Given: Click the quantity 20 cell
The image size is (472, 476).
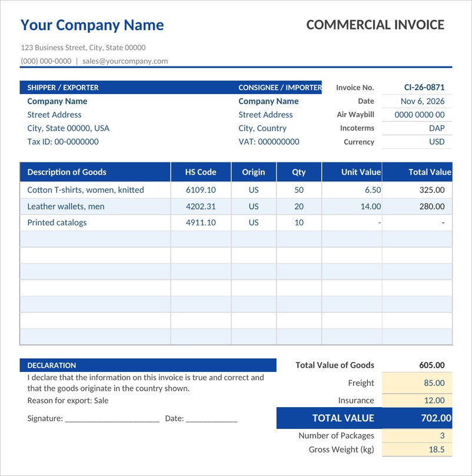Looking at the screenshot, I should (x=299, y=207).
